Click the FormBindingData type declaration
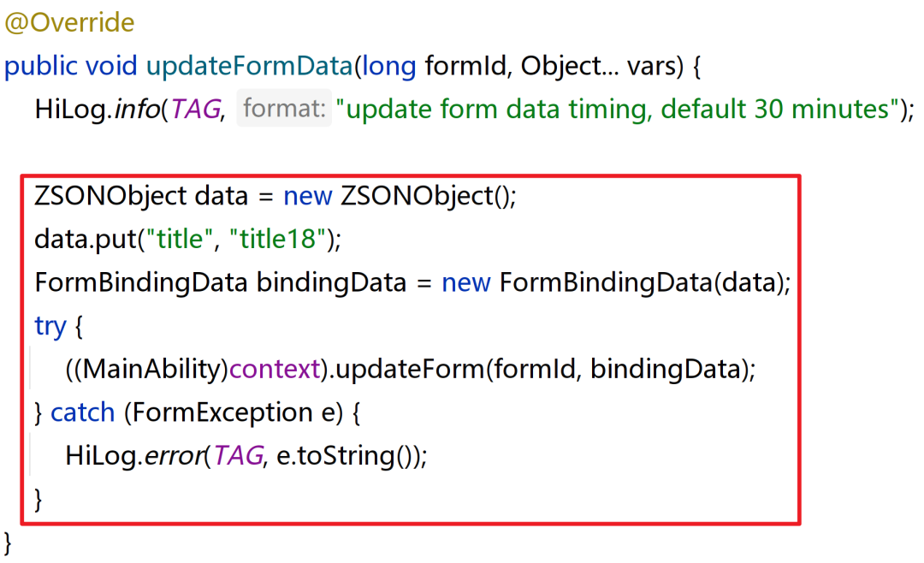924x563 pixels. pos(142,282)
